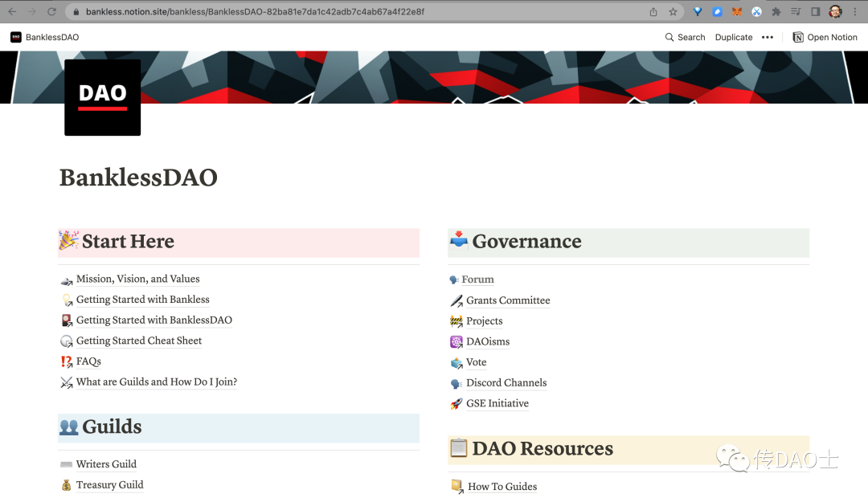Open Getting Started with BanklessDAO link
868x498 pixels.
[154, 320]
